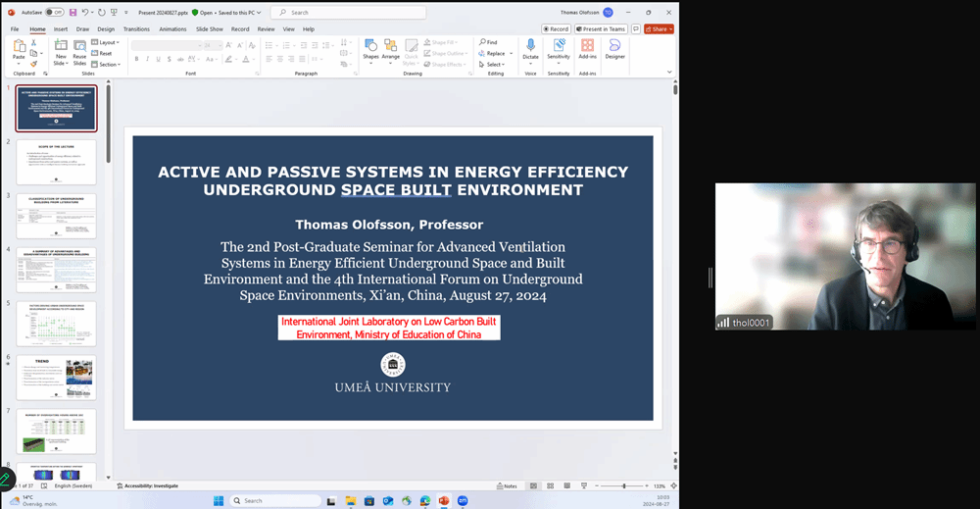Toggle Italic formatting button
This screenshot has width=980, height=509.
[x=148, y=59]
